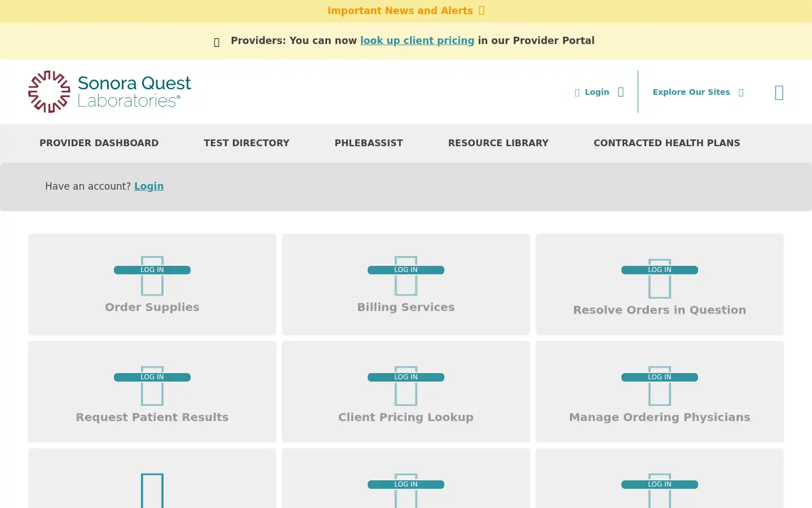This screenshot has height=508, width=812.
Task: Open the Manage Ordering Physicians label
Action: pos(660,417)
